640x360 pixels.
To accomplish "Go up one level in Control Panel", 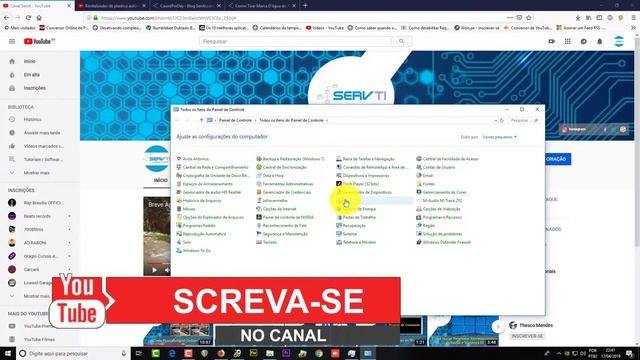I will pos(202,120).
